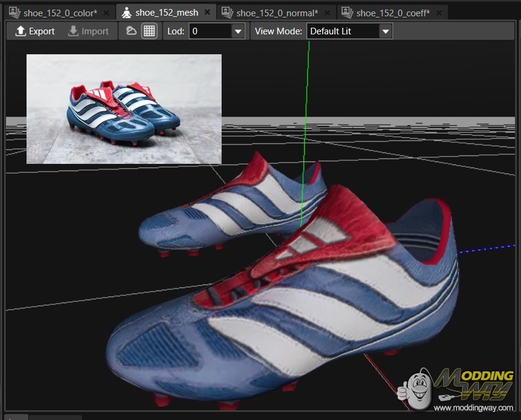The image size is (521, 420).
Task: Click the Export button
Action: tap(35, 31)
